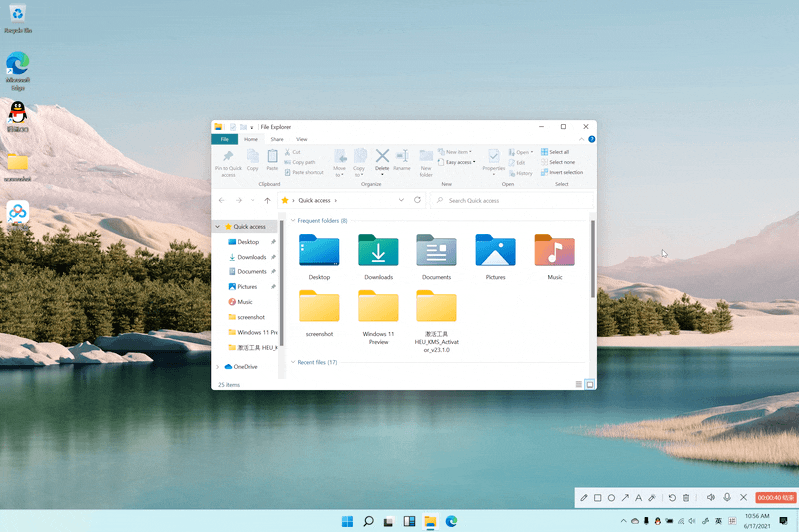Open taskbar Search
Screen dimensions: 799x532
368,521
